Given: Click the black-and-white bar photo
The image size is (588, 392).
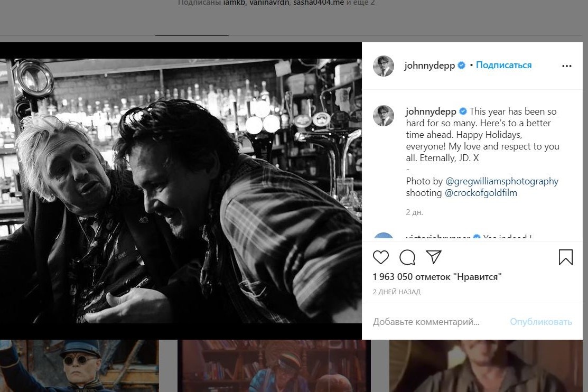Looking at the screenshot, I should point(181,190).
